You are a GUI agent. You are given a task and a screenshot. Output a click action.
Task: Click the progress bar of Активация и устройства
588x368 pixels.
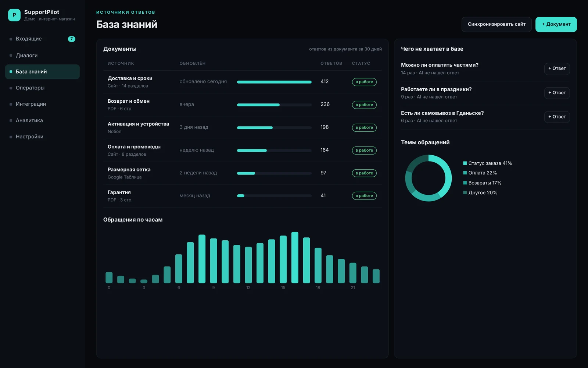(x=274, y=128)
